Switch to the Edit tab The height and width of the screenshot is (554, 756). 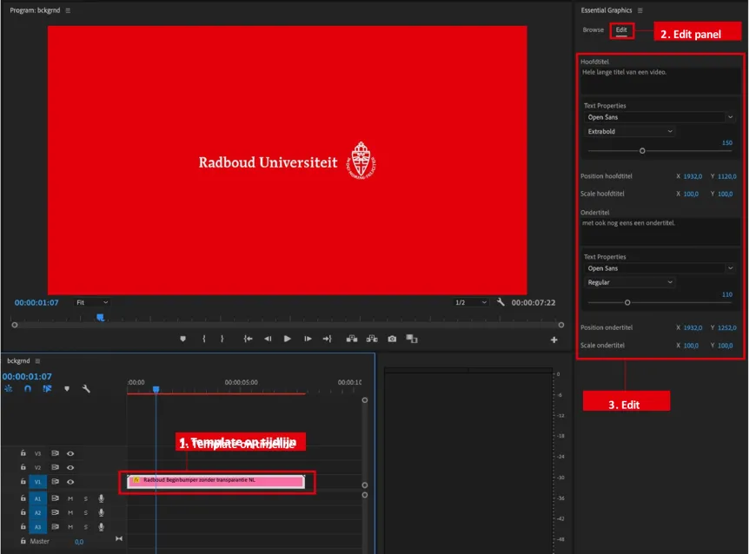click(621, 30)
